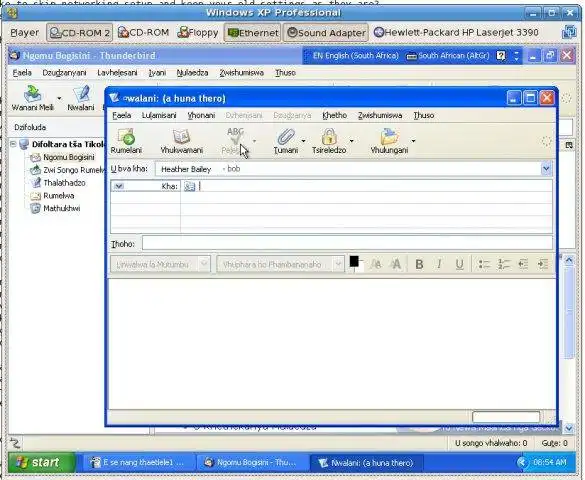585x480 pixels.
Task: Click the increase font size icon
Action: pyautogui.click(x=396, y=264)
